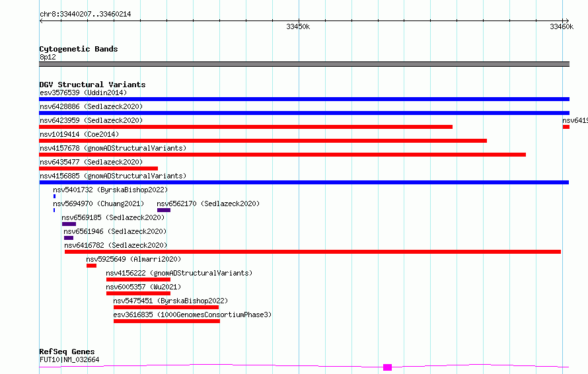Select esv3616835 (1000GenomesConsortiumPhase3) label
This screenshot has height=374, width=588.
(x=192, y=315)
